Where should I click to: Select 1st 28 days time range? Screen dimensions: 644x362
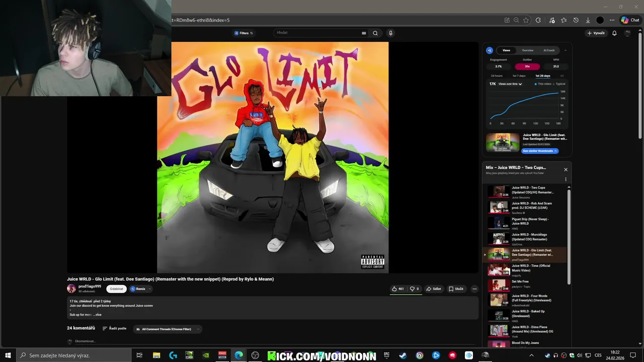pyautogui.click(x=543, y=76)
